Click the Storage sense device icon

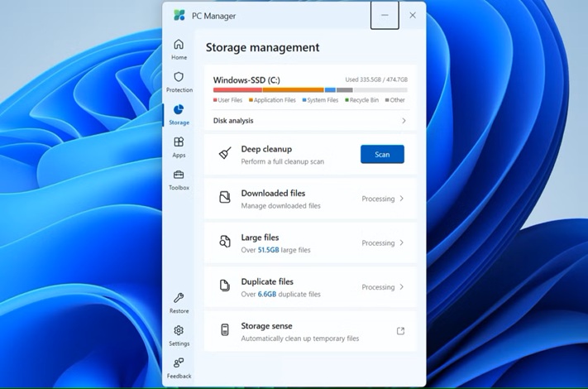[225, 330]
